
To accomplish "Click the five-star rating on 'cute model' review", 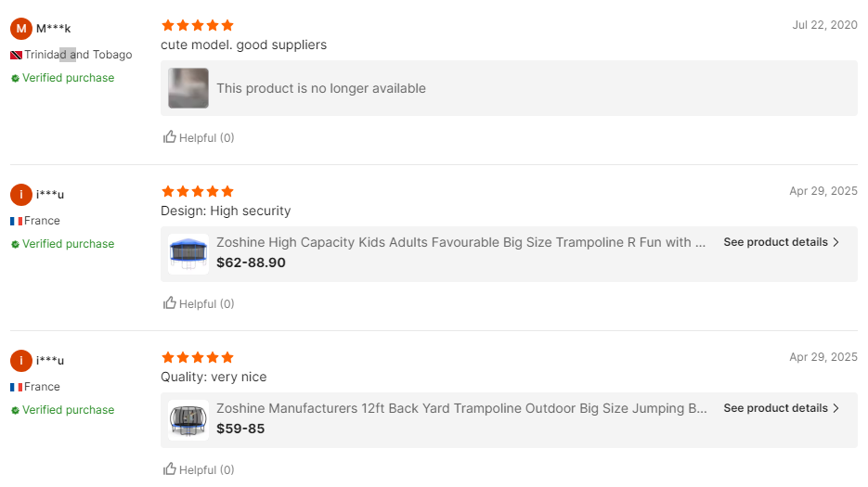I will (198, 25).
